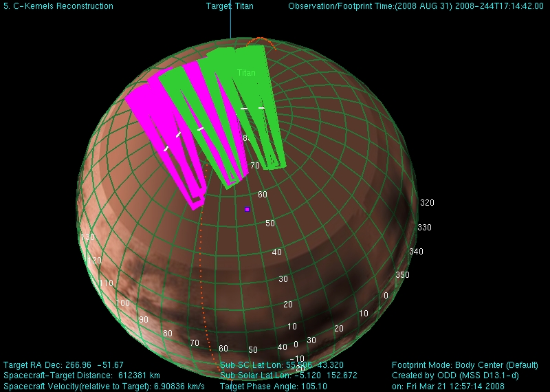Click the "on: Fri Mar 21 12:57:14 2008" timestamp
The image size is (550, 392).
(x=448, y=386)
